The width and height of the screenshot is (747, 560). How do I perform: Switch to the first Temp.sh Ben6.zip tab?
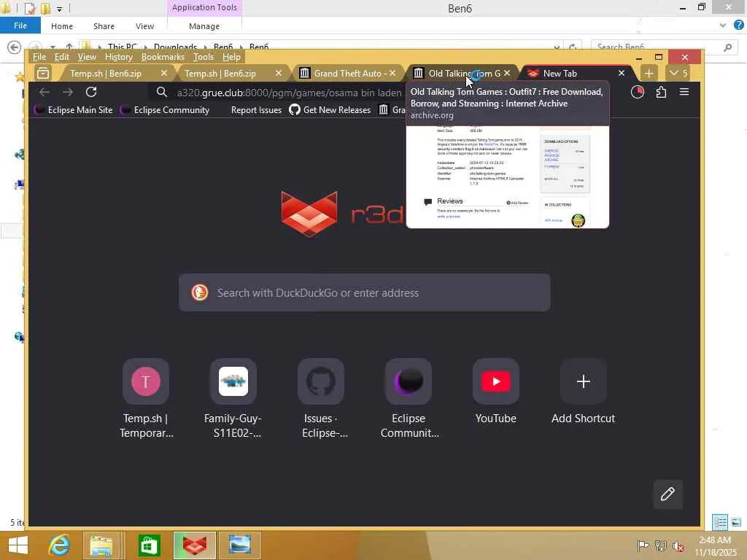coord(105,74)
